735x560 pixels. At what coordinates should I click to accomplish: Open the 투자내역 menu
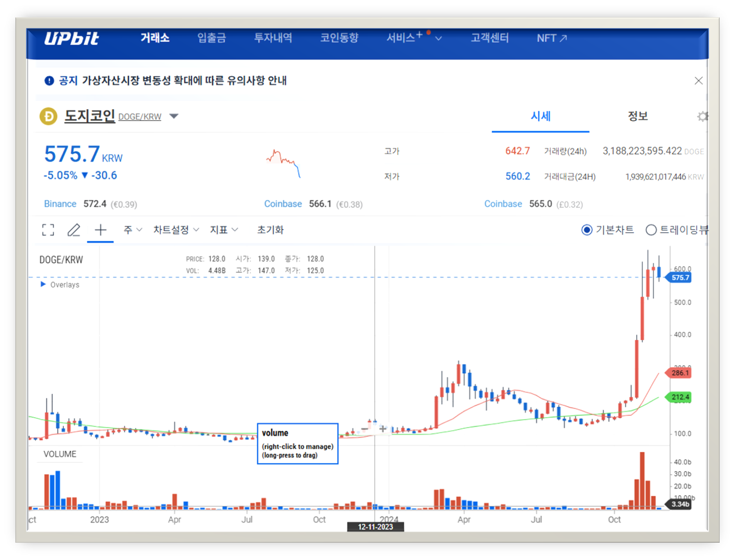coord(273,38)
